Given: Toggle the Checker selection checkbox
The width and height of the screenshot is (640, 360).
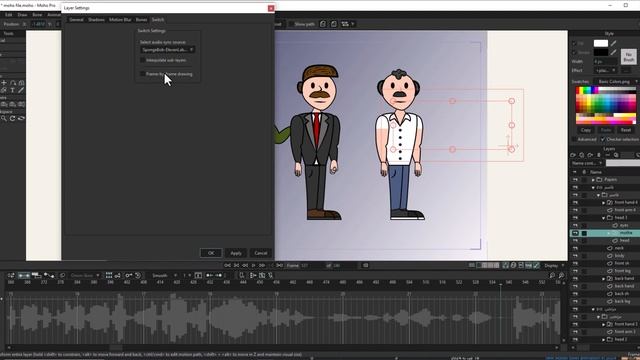Looking at the screenshot, I should click(x=602, y=139).
